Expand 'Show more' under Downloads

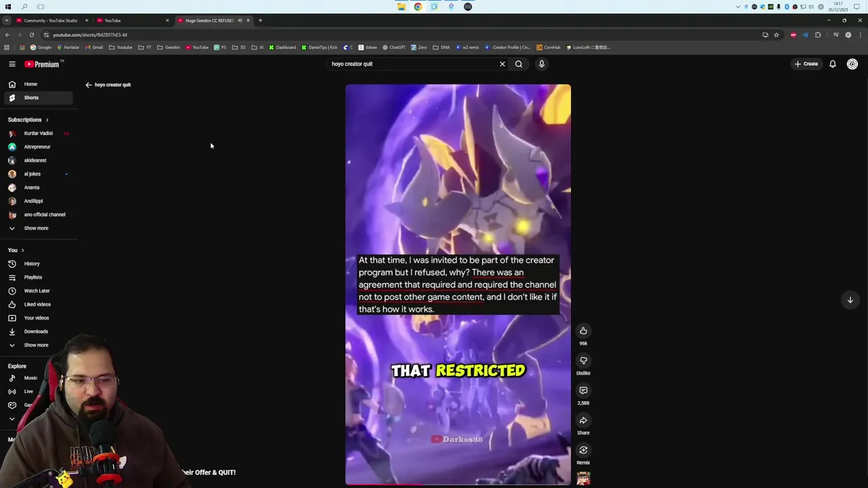pos(37,345)
